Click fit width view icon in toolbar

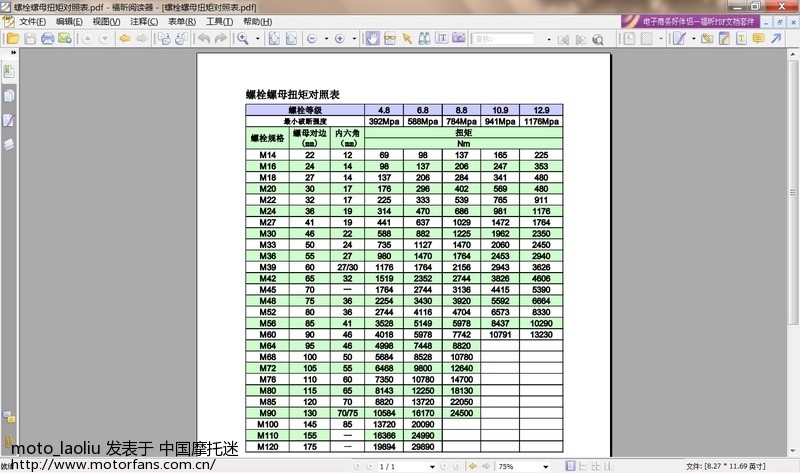click(x=291, y=39)
